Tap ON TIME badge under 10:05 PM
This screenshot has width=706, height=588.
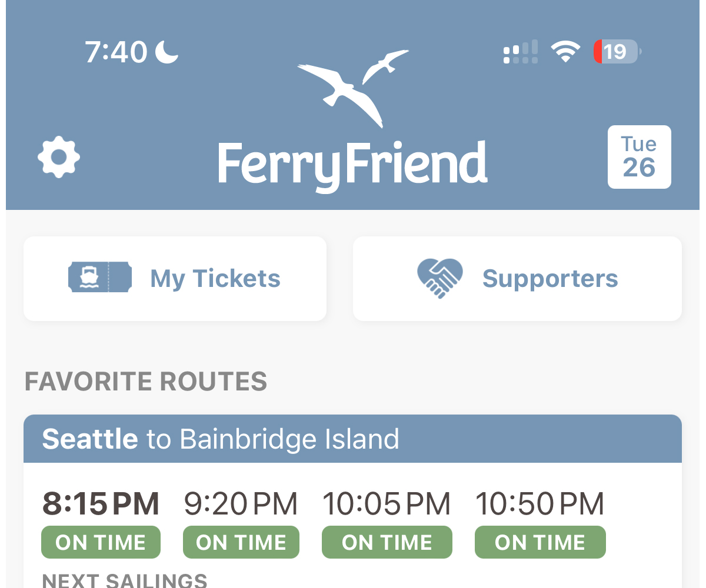tap(387, 542)
